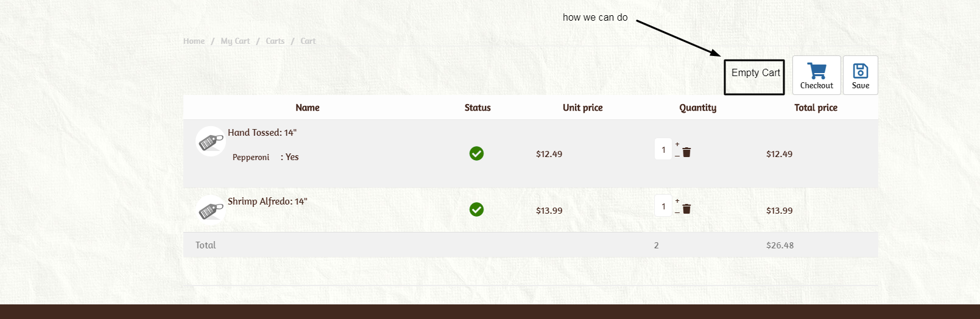Image resolution: width=980 pixels, height=319 pixels.
Task: Navigate to Carts breadcrumb
Action: [x=275, y=41]
